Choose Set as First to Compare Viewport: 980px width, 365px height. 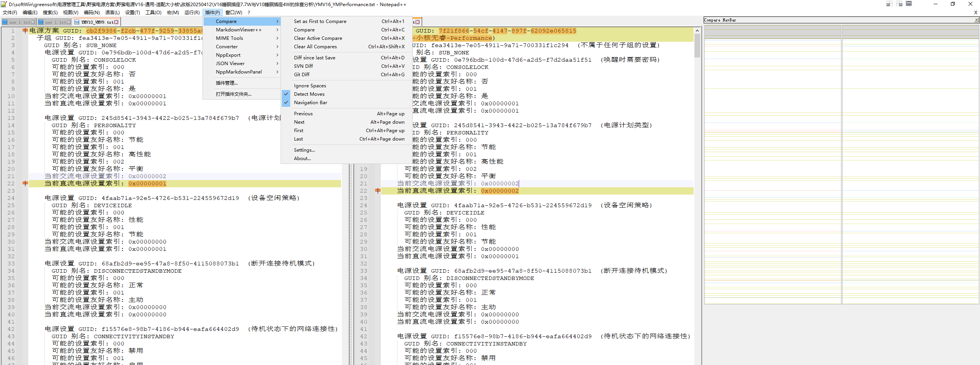coord(320,21)
